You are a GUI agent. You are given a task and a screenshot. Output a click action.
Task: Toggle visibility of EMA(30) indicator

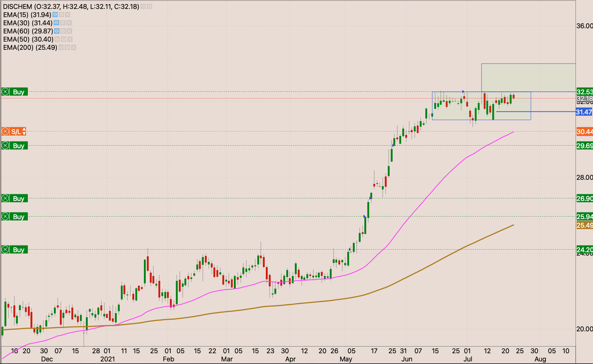click(x=56, y=23)
